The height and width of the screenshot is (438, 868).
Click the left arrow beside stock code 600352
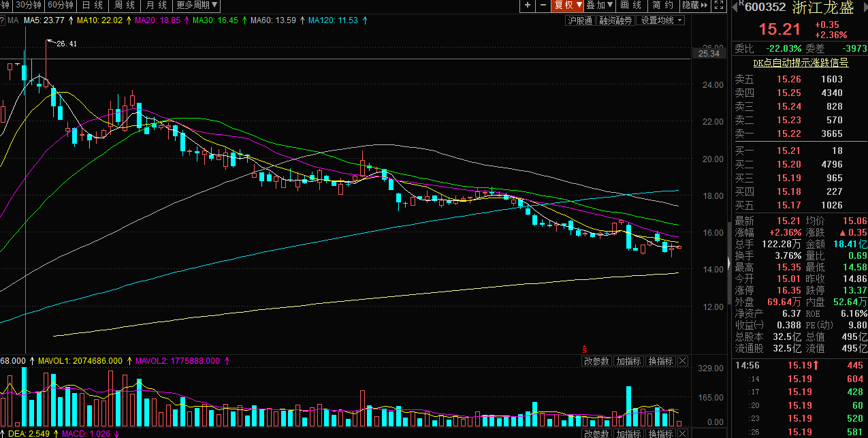[x=736, y=7]
